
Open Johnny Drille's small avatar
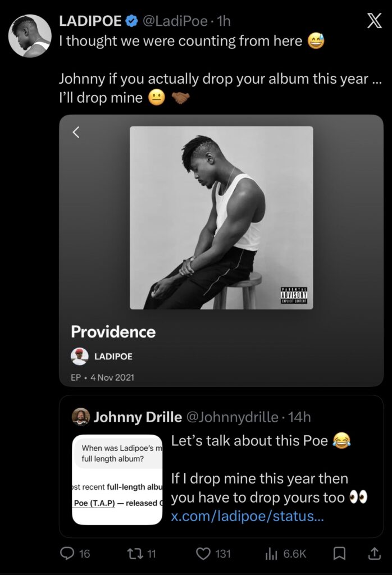click(x=81, y=417)
